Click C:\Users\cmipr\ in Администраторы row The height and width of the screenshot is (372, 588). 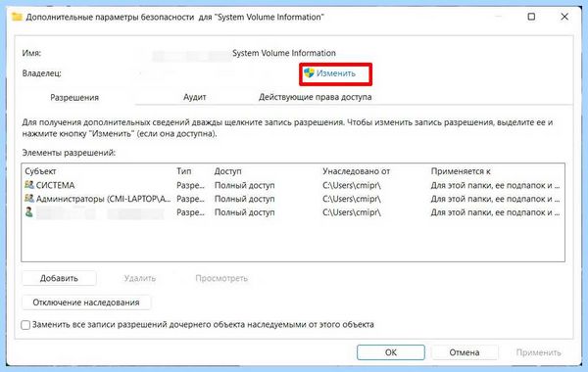(x=352, y=199)
